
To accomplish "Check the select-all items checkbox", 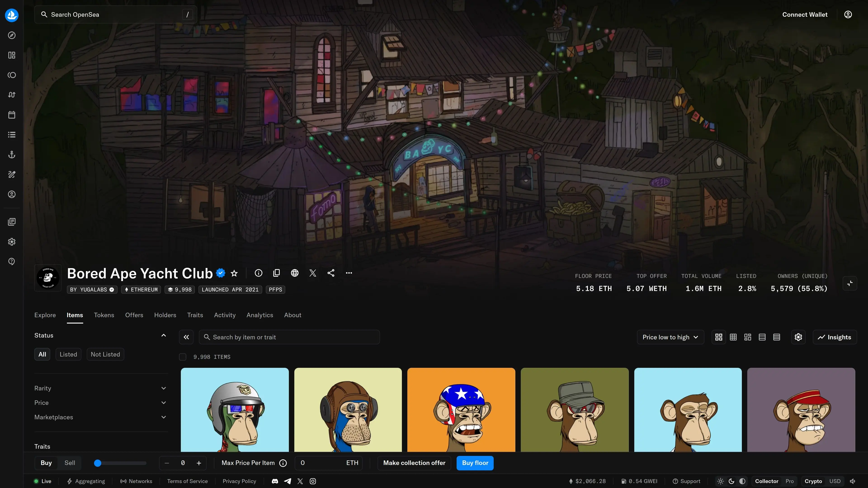I will point(183,357).
